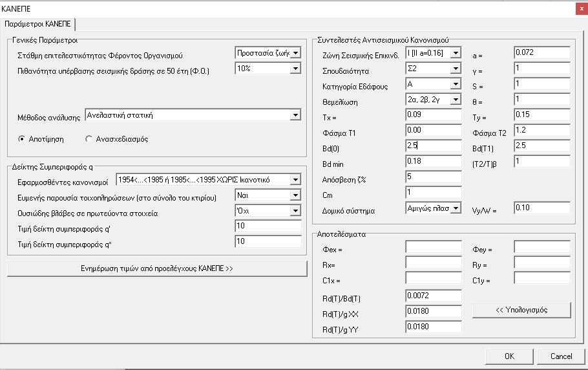Click the Φάσμα T1 input field

(433, 130)
